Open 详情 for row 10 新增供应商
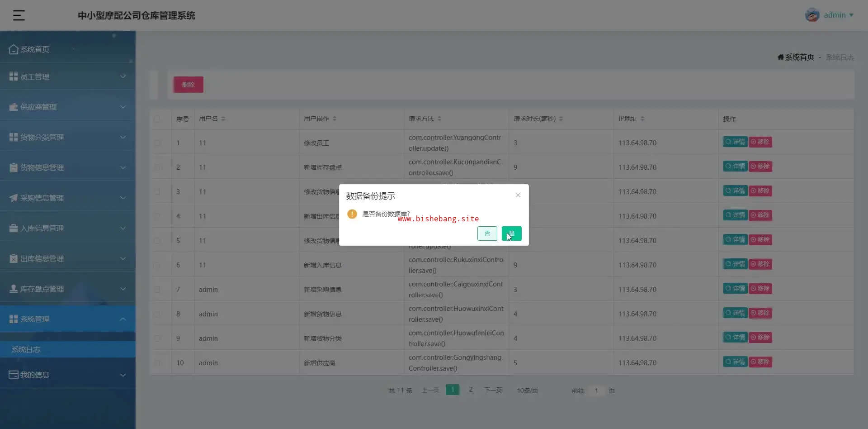Screen dimensions: 868x429 click(x=735, y=362)
